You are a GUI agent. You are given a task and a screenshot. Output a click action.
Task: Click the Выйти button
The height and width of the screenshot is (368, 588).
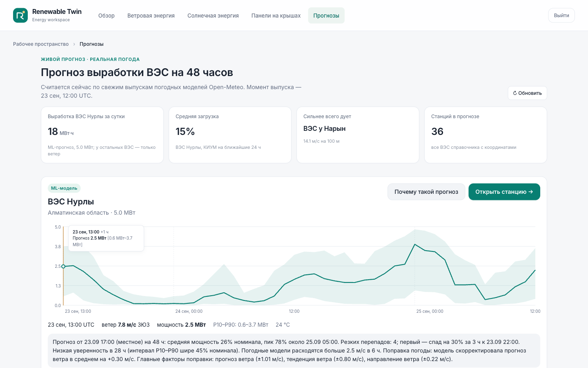point(561,16)
